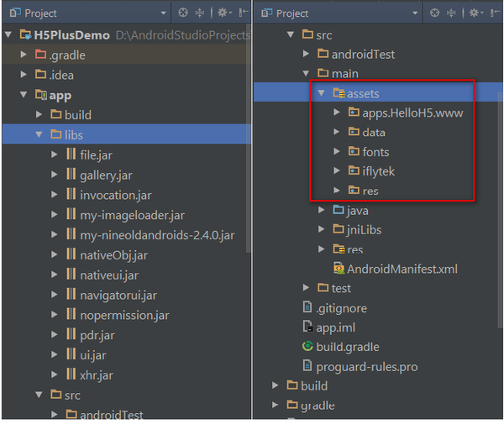Click scroll-from-source target icon in left panel

[x=183, y=13]
